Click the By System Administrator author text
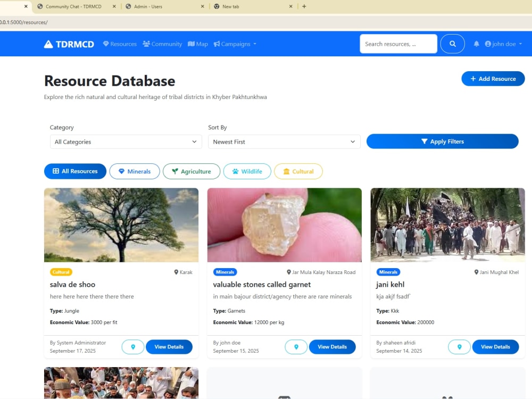 coord(78,343)
